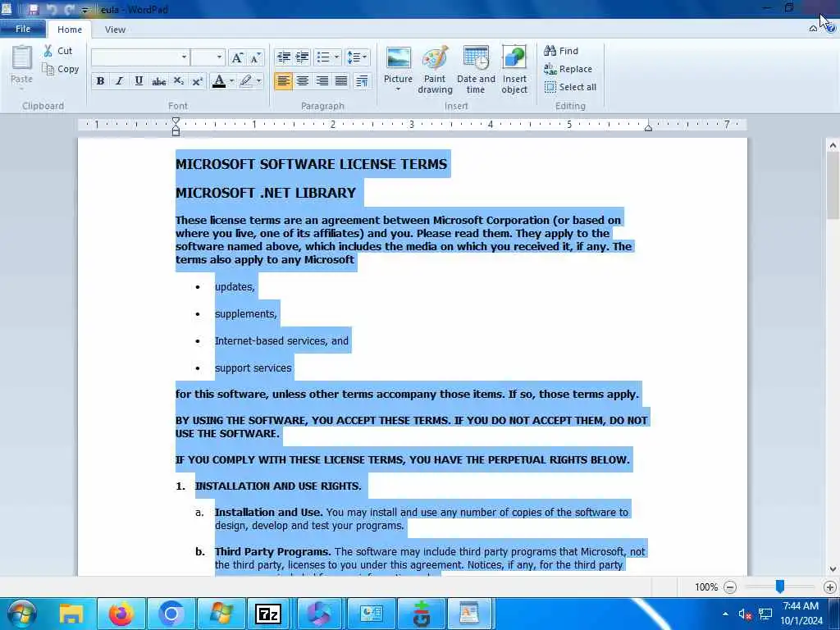The image size is (840, 630).
Task: Toggle Italic formatting button
Action: [x=120, y=81]
